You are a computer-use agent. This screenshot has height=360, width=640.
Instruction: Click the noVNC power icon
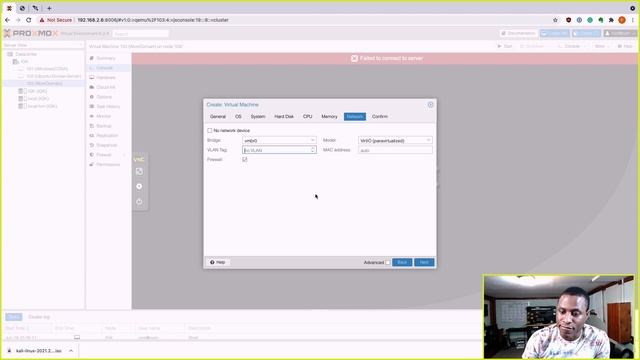pos(139,202)
